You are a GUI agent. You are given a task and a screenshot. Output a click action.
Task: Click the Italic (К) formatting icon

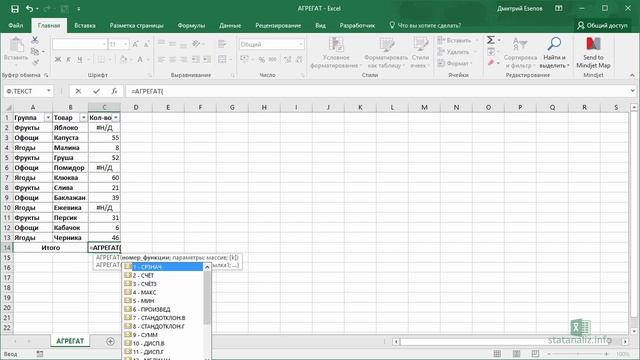point(68,60)
